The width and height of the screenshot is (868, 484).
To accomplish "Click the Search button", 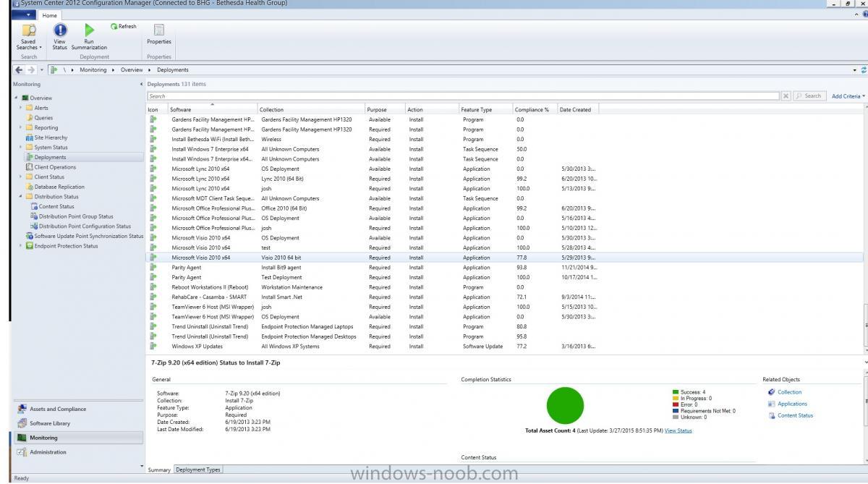I will tap(809, 96).
